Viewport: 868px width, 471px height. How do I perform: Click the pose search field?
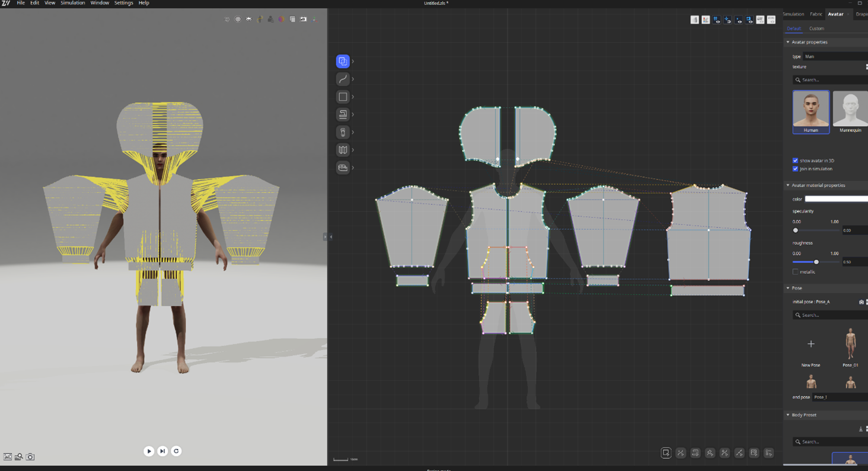coord(830,315)
